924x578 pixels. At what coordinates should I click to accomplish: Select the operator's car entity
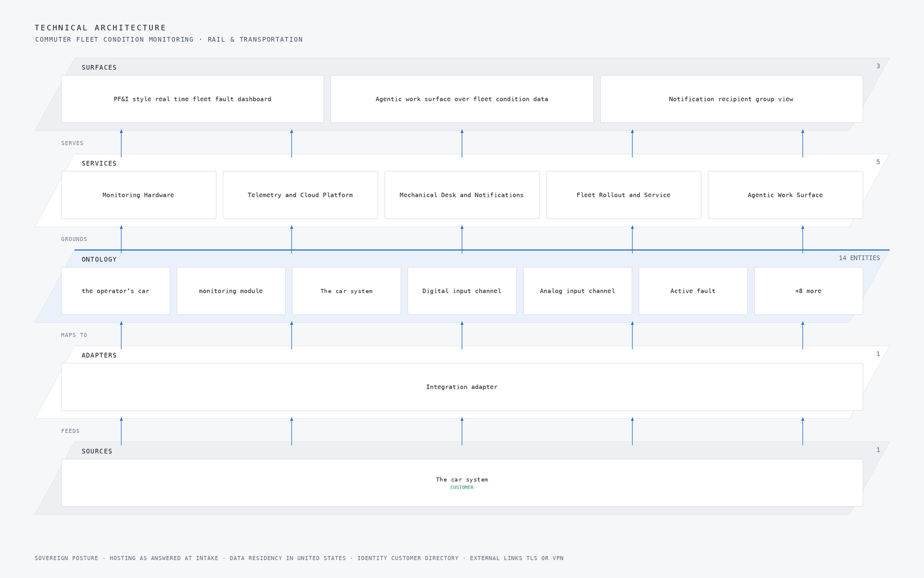pyautogui.click(x=115, y=291)
